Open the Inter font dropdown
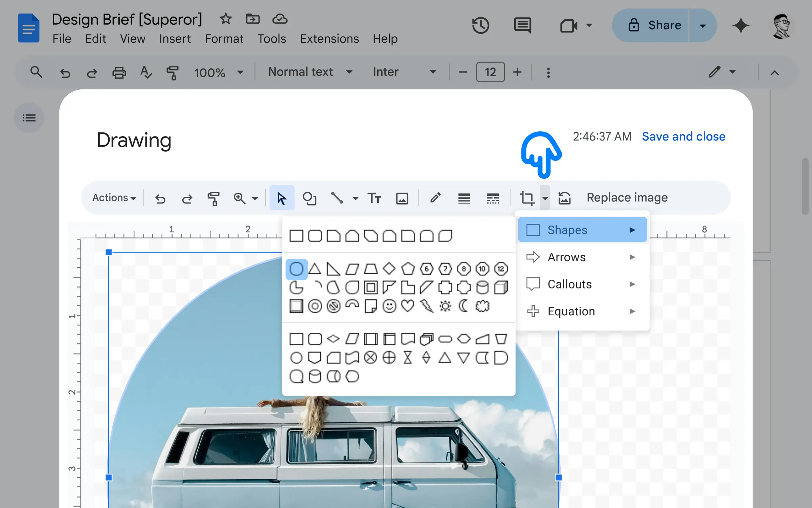Screen dimensions: 812x508 pyautogui.click(x=404, y=72)
